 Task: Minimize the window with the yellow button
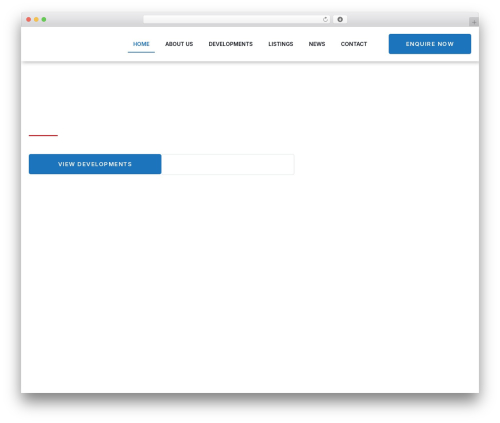pyautogui.click(x=36, y=19)
